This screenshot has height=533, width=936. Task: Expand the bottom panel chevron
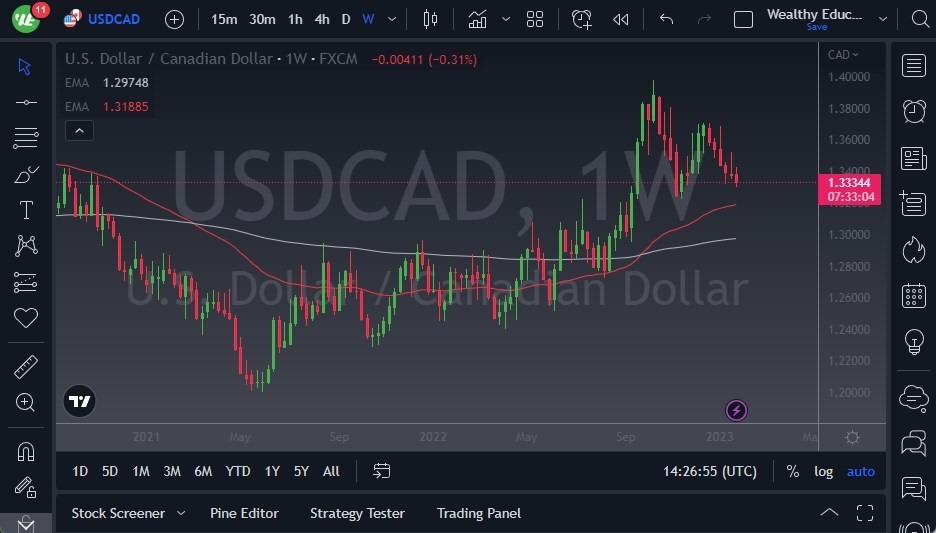(829, 513)
